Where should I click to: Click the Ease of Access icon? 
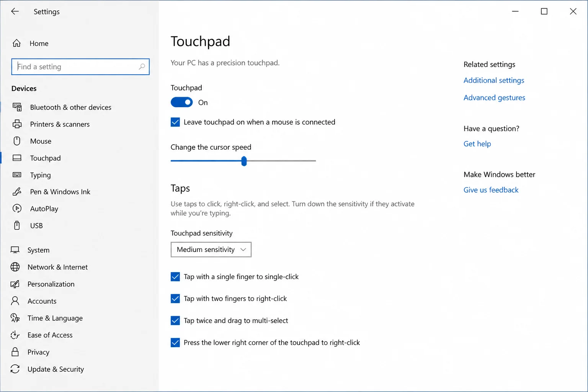[15, 335]
